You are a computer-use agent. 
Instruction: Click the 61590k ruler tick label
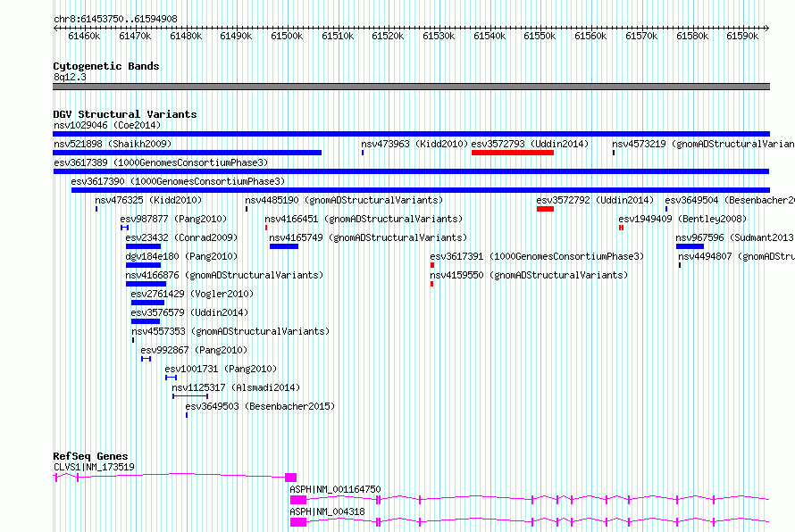tap(742, 36)
